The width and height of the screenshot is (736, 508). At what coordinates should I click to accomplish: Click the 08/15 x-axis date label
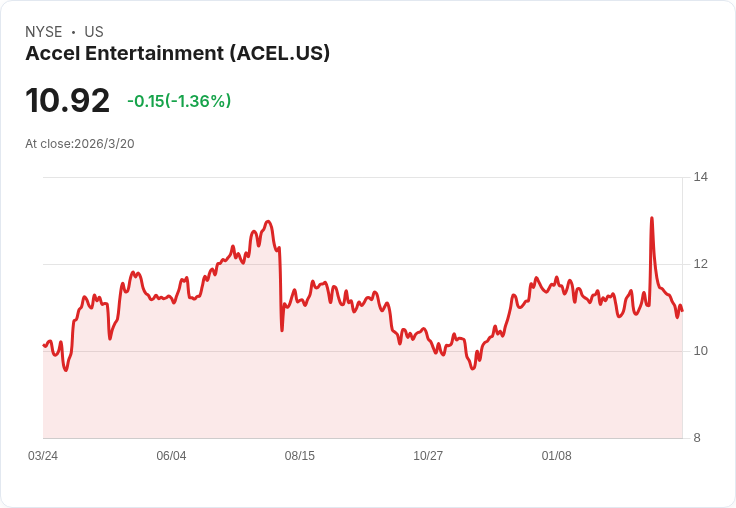(x=299, y=455)
